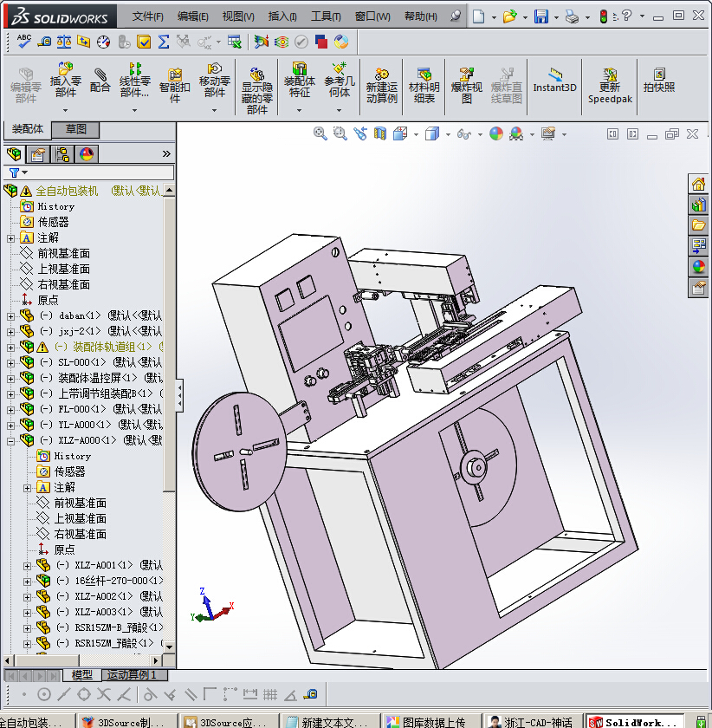Image resolution: width=712 pixels, height=728 pixels.
Task: Open the 视图(V) menu
Action: 238,16
